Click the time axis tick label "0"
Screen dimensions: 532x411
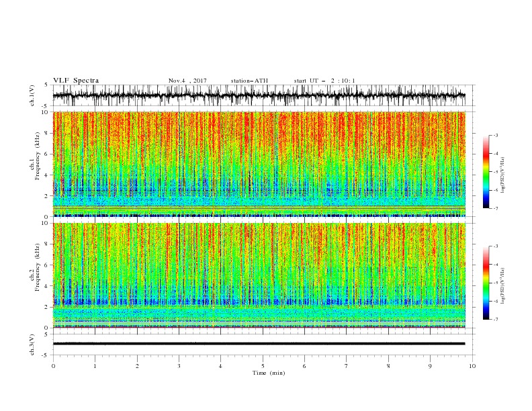tap(53, 366)
